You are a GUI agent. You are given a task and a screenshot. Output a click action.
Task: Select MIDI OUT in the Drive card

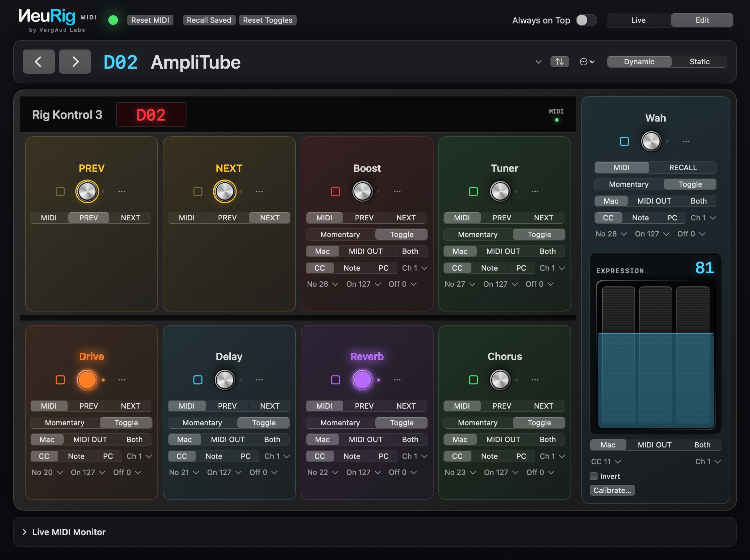(90, 440)
